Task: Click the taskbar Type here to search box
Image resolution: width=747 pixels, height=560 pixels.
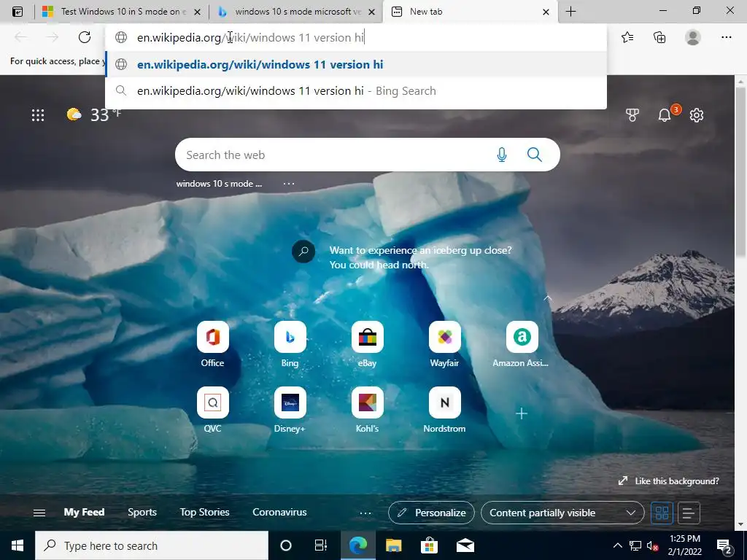Action: 152,545
